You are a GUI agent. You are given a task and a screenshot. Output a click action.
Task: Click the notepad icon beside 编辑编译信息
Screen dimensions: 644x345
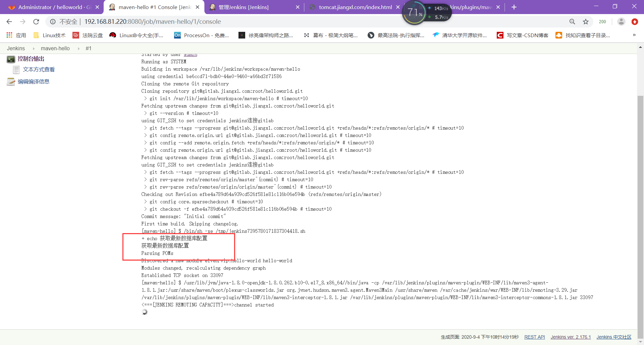[11, 82]
